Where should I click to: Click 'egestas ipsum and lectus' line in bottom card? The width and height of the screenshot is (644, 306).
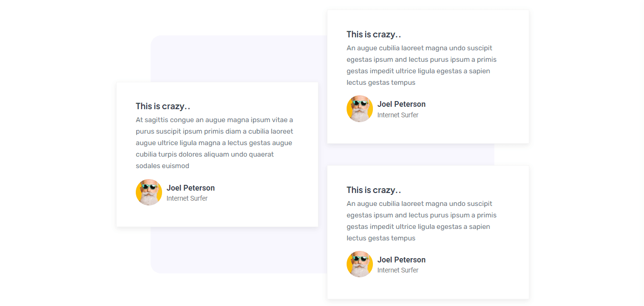click(x=422, y=215)
